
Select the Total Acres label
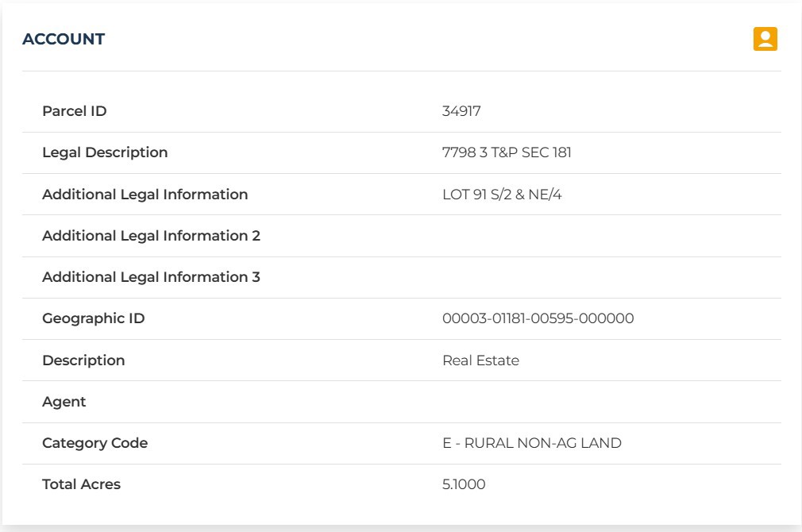coord(81,484)
